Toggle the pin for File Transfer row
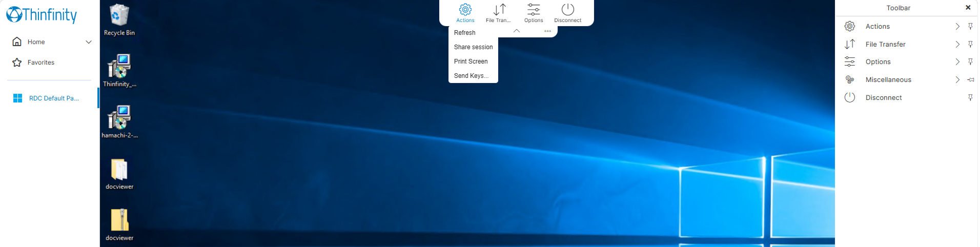The width and height of the screenshot is (980, 247). pos(970,44)
